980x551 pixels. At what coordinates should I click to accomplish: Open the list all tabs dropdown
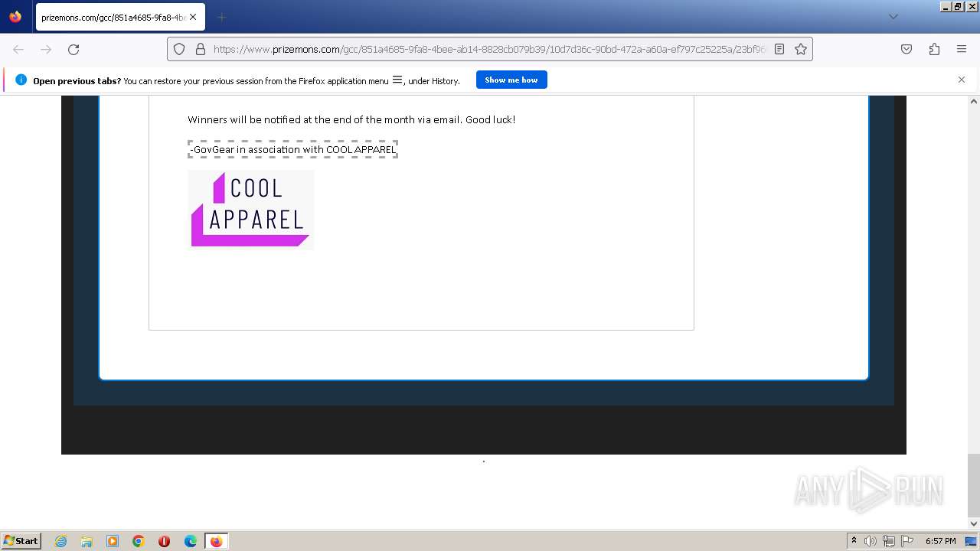[893, 17]
